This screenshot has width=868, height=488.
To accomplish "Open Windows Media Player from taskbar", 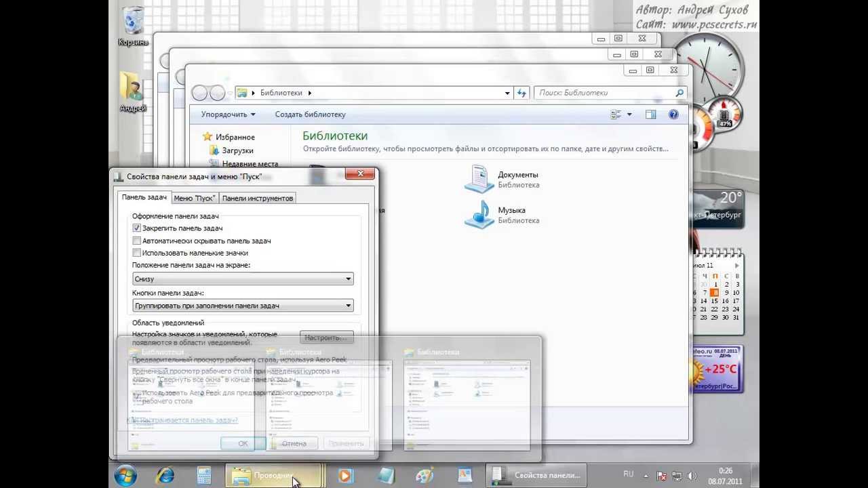I will pyautogui.click(x=344, y=476).
